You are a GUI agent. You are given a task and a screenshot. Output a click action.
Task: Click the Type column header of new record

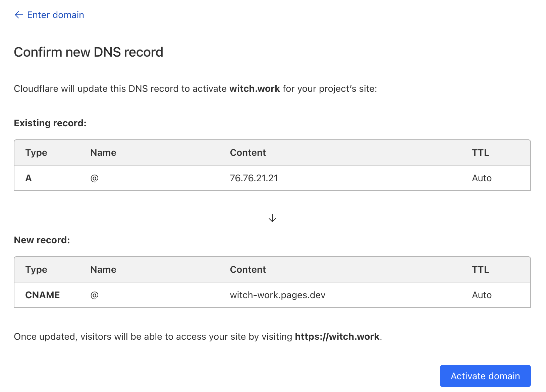pos(36,269)
